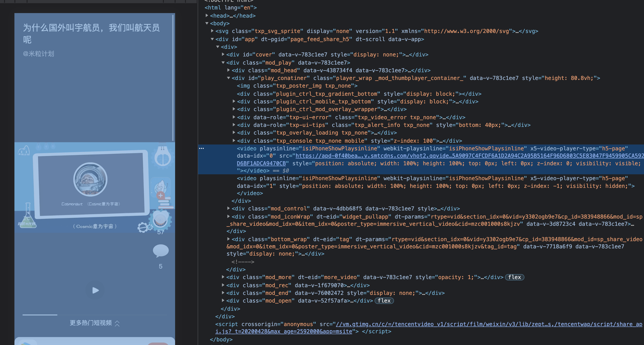Click the play button in the preview
Screen dimensions: 644x345
[95, 290]
